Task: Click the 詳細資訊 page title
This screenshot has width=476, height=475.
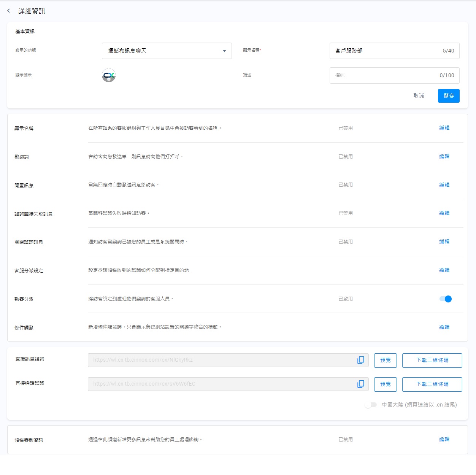Action: tap(32, 11)
